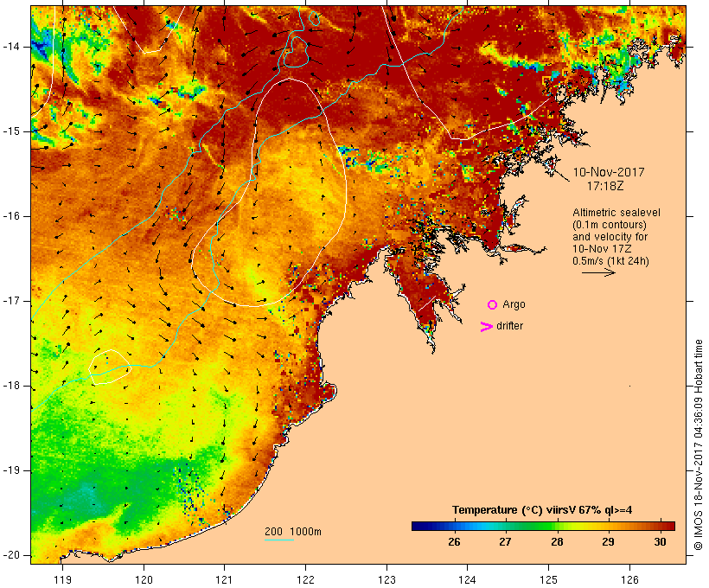The image size is (709, 588).
Task: Click the '10-Nov 17Z' text
Action: pyautogui.click(x=602, y=249)
